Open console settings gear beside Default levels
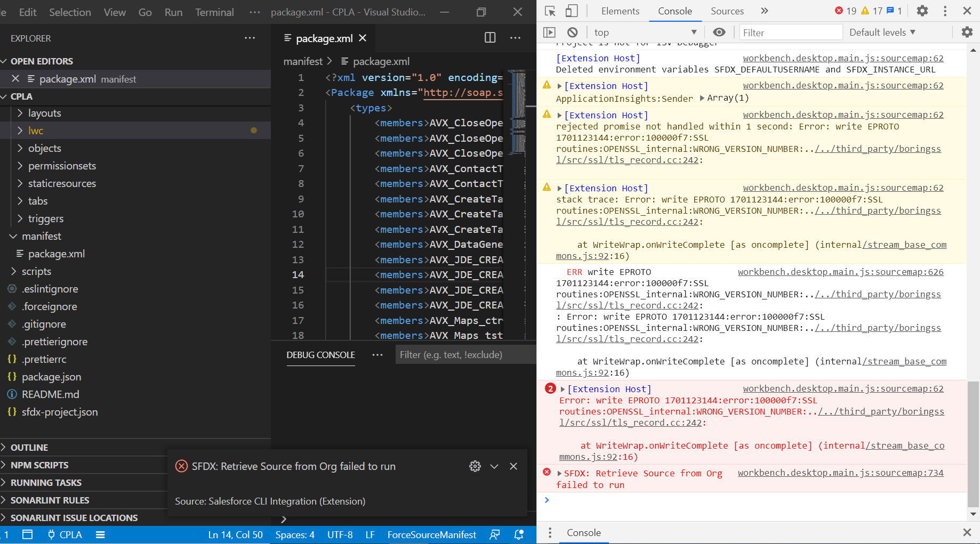The width and height of the screenshot is (980, 544). (x=967, y=33)
